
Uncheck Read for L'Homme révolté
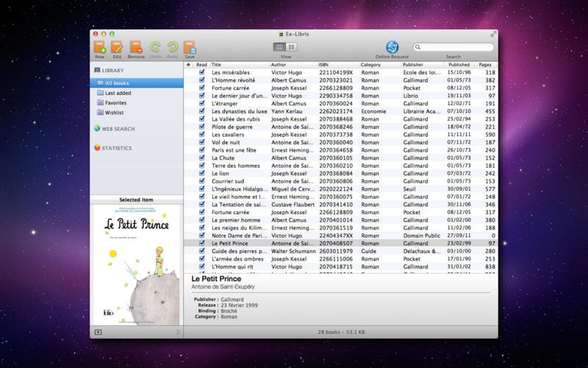tap(201, 80)
